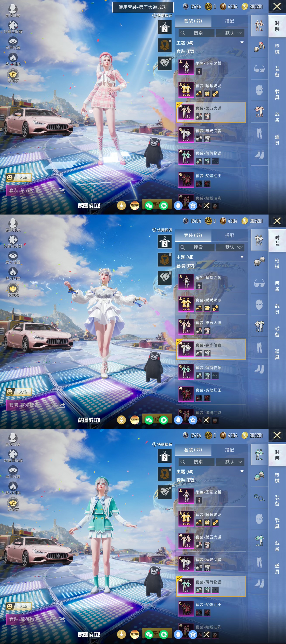Screen dimensions: 286x644
Task: Open 枪械 side tab in top screenshot
Action: point(277,49)
